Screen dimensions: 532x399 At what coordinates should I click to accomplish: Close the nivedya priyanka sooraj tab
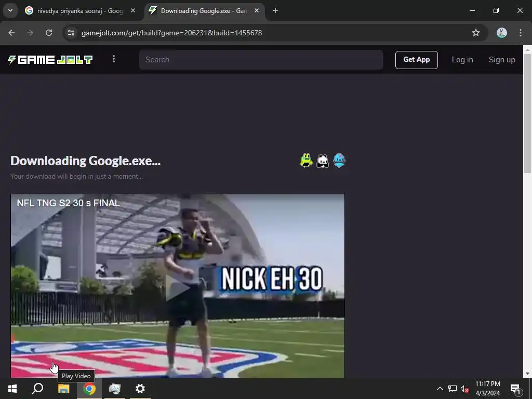(133, 11)
